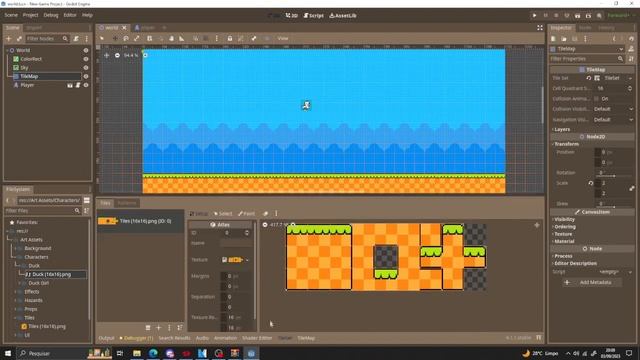Click the Filter Properties search field
The width and height of the screenshot is (640, 360).
pos(586,59)
